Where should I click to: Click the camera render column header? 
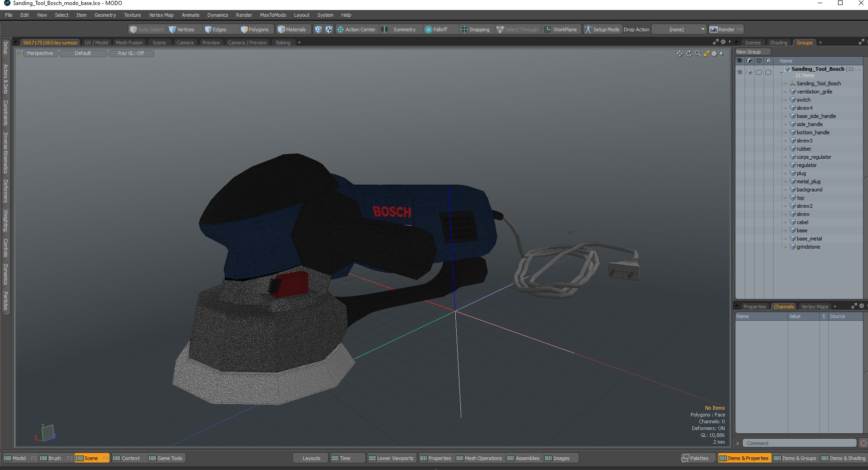click(x=750, y=61)
